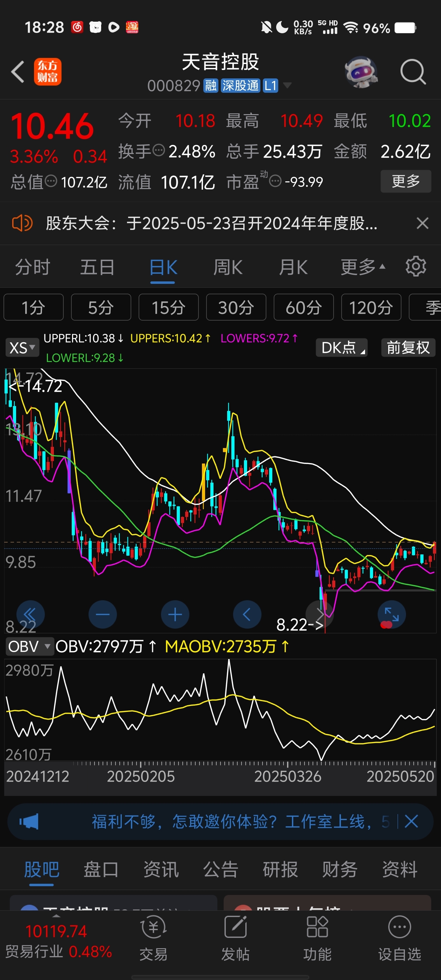Open the 功能 functions icon
441x980 pixels.
(x=317, y=938)
